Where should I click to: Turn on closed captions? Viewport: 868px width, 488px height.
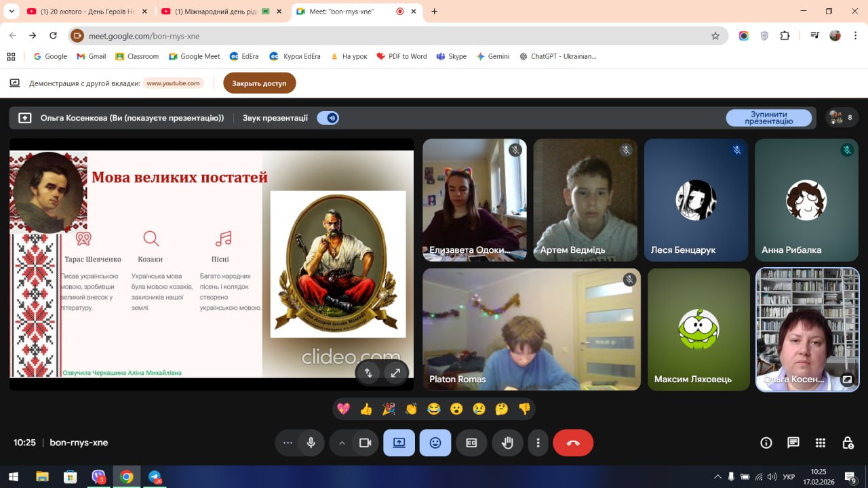471,443
